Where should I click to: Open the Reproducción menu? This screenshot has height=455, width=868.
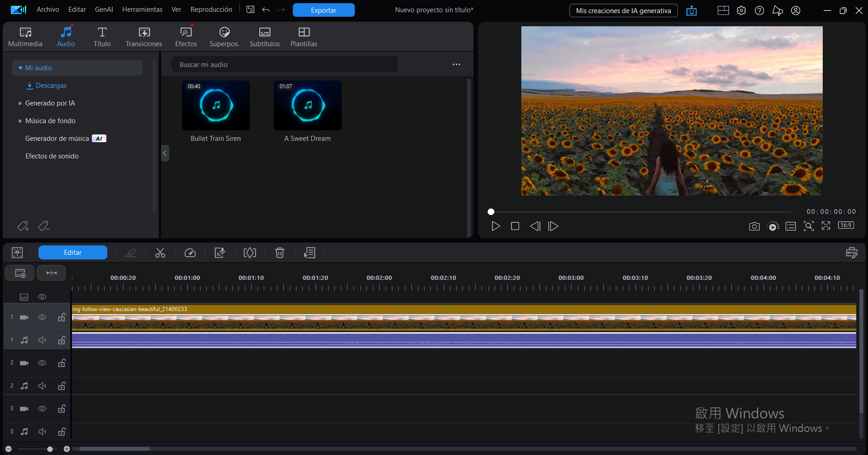211,10
